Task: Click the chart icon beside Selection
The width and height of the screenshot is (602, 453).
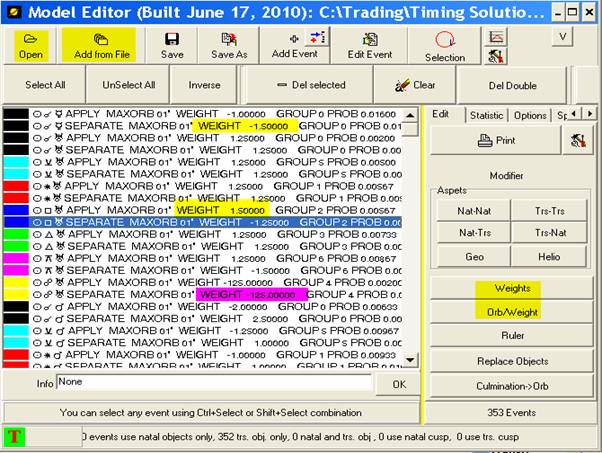Action: point(496,37)
